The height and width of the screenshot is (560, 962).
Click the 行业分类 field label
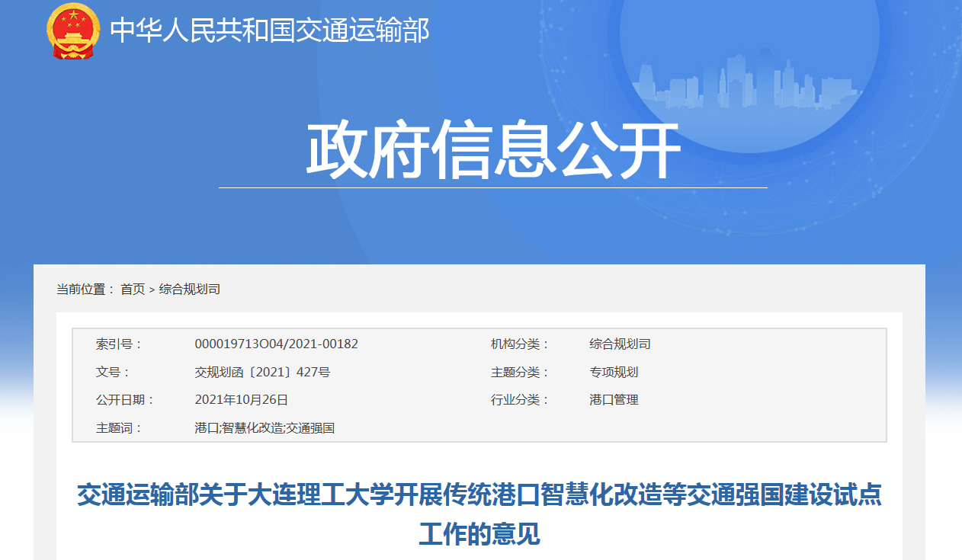pos(520,400)
